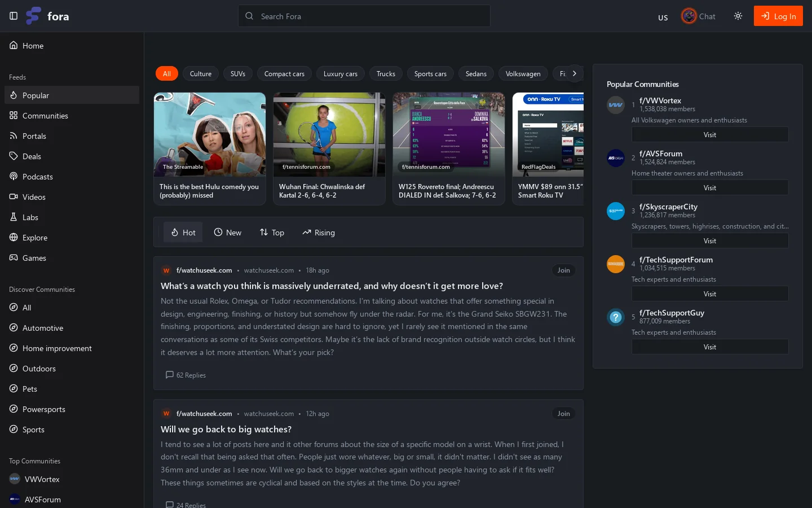
Task: Open the Videos section
Action: tap(72, 196)
